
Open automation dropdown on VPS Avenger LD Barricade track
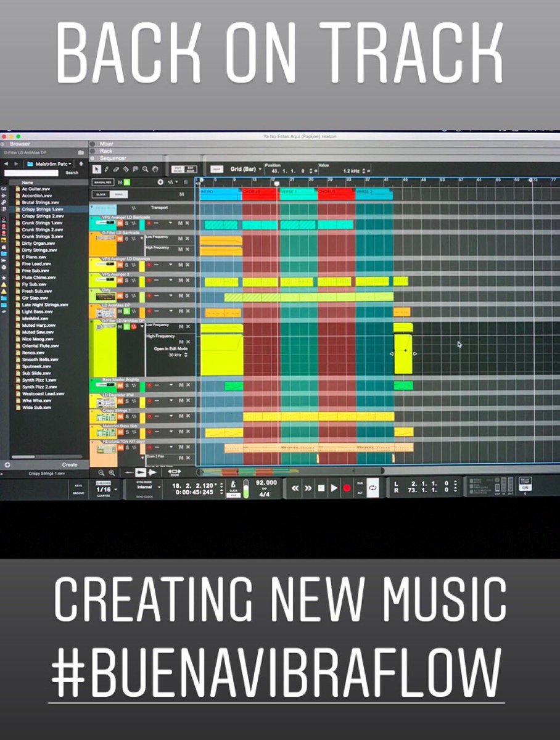pyautogui.click(x=171, y=222)
